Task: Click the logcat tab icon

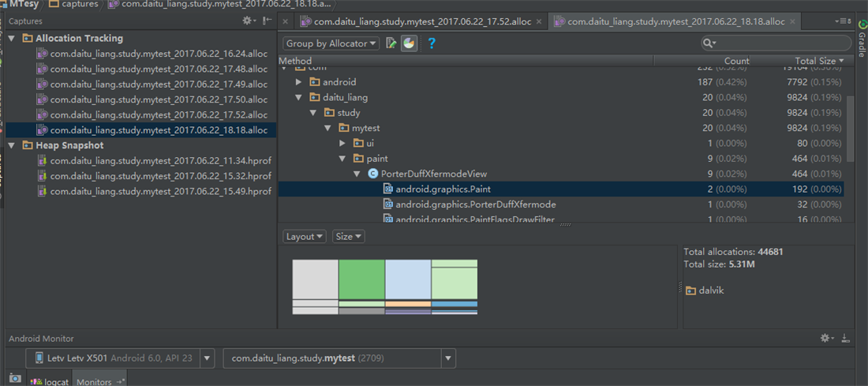Action: 36,381
